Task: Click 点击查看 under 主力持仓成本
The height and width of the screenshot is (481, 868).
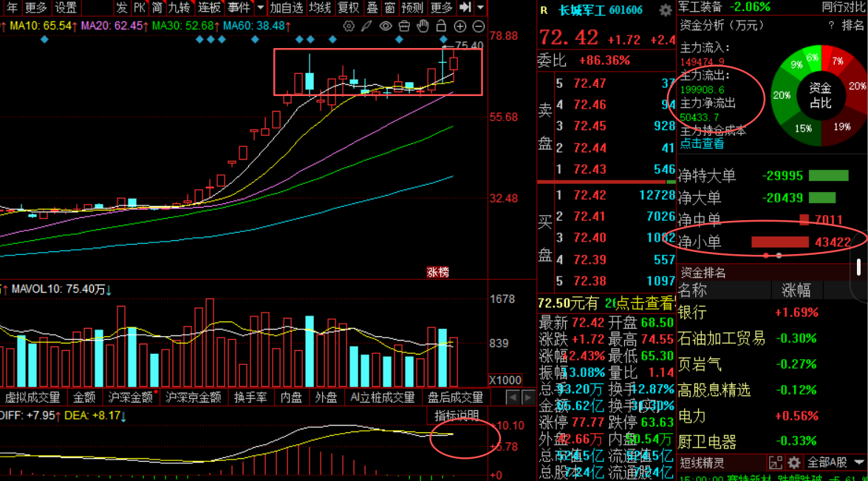Action: pyautogui.click(x=702, y=144)
